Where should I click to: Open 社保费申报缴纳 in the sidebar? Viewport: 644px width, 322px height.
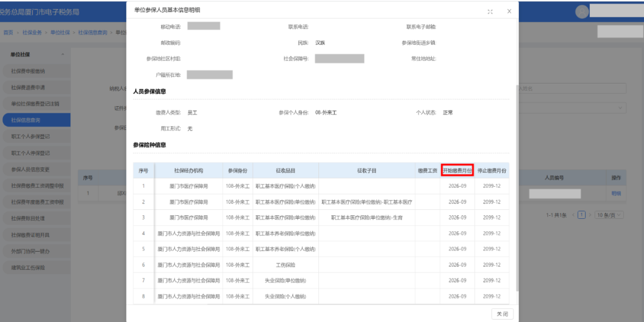tap(36, 71)
